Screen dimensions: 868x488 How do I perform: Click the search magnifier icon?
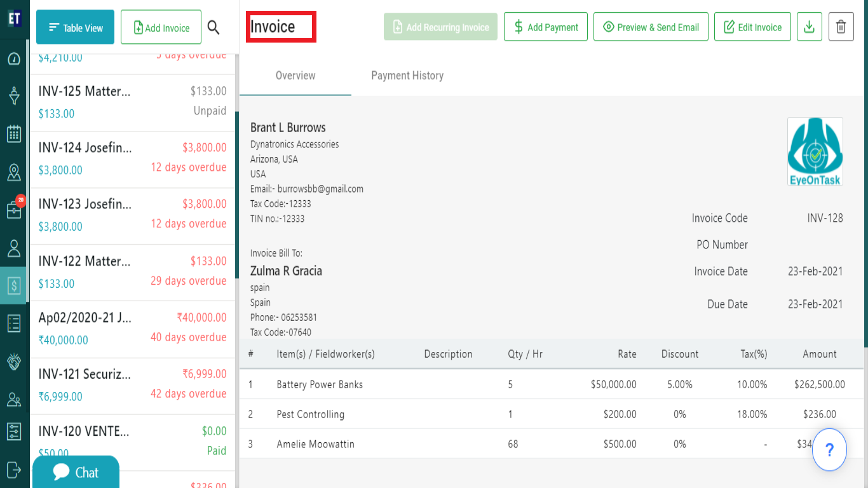pos(214,27)
